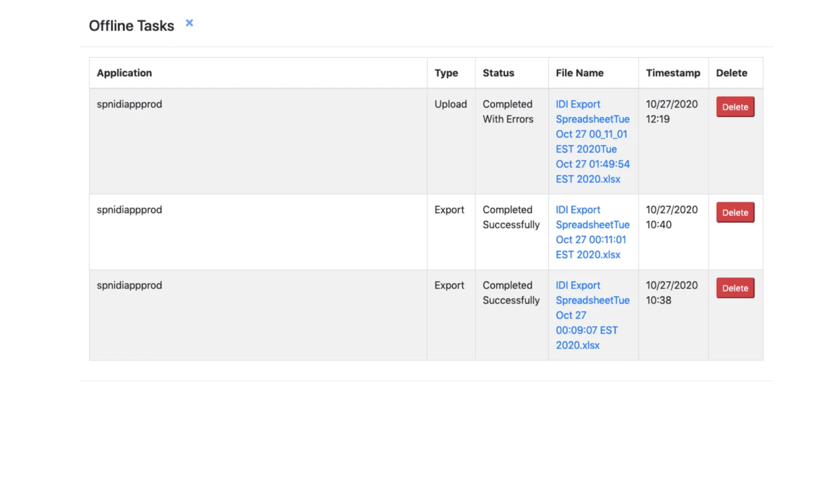Select spnidiappprod in the 10:38 row

(129, 286)
